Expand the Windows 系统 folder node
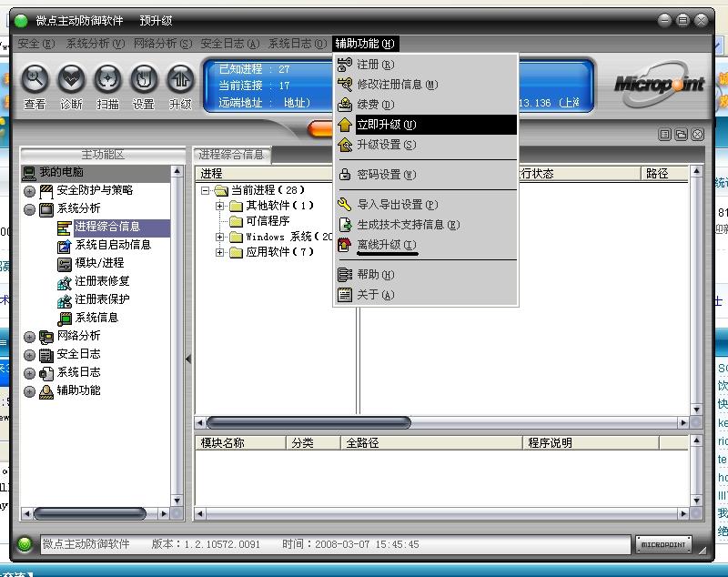Image resolution: width=728 pixels, height=577 pixels. pos(220,237)
